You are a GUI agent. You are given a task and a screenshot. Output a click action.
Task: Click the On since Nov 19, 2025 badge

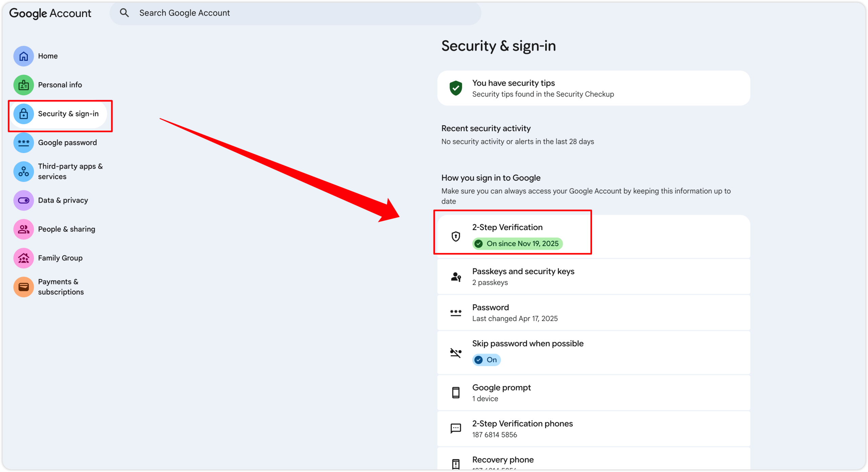tap(517, 244)
